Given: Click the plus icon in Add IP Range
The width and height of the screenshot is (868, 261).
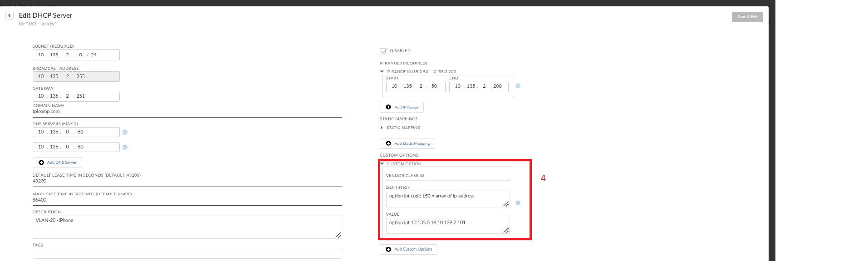Looking at the screenshot, I should 388,107.
